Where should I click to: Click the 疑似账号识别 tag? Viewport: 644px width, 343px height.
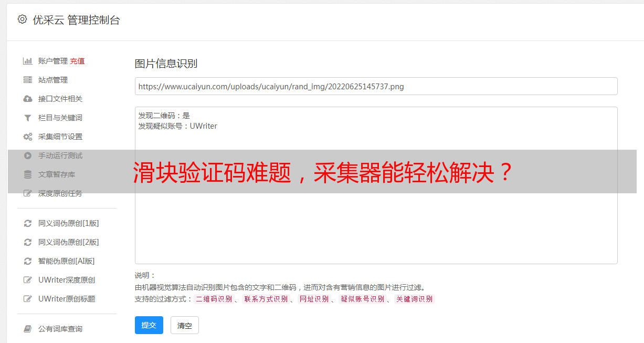click(x=362, y=299)
